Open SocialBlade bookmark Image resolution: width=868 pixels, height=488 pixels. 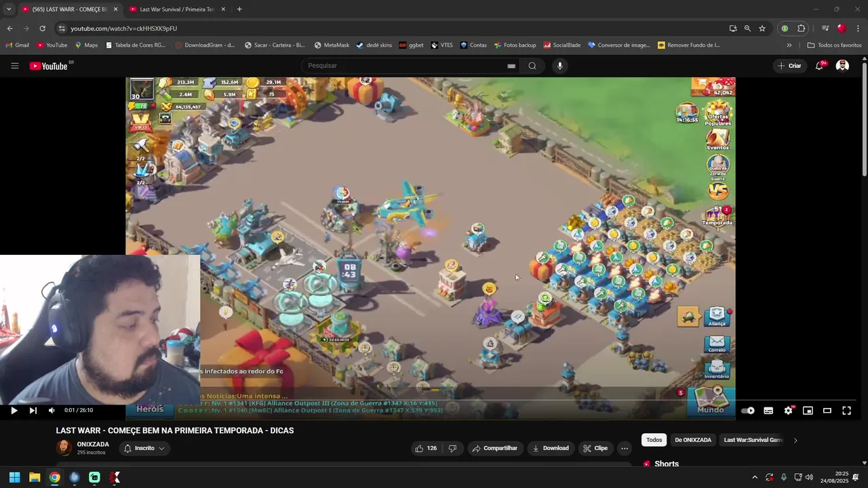tap(561, 45)
